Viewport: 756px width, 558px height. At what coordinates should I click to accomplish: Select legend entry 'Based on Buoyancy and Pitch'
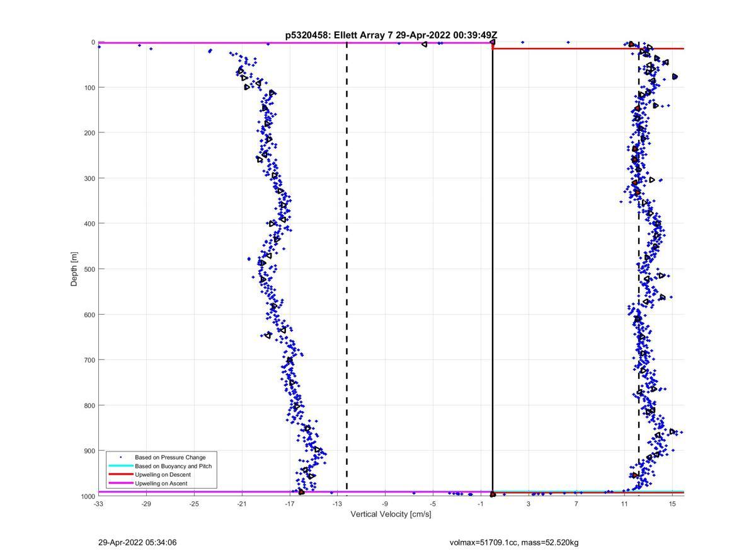point(173,466)
